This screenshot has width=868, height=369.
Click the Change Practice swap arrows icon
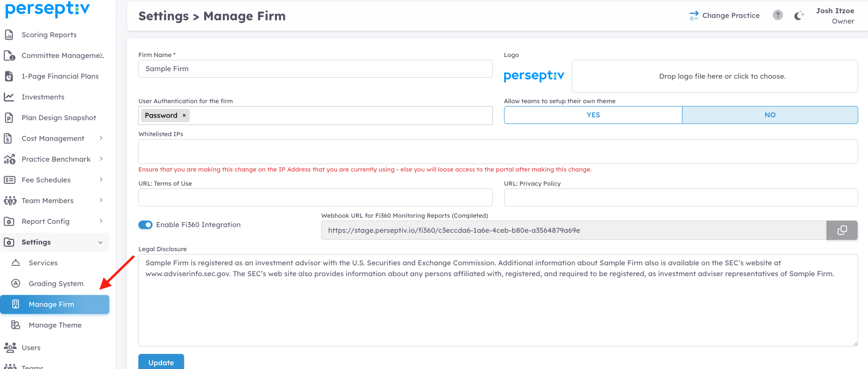(x=694, y=16)
